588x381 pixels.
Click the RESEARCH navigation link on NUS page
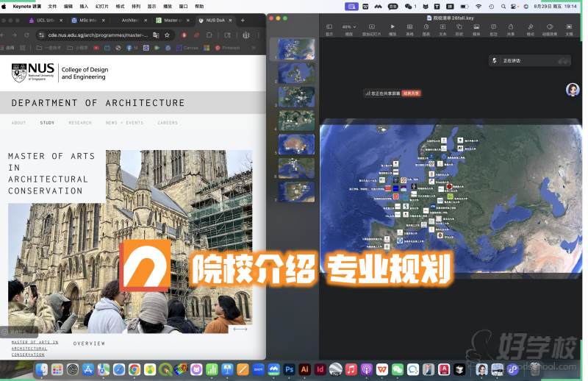tap(80, 123)
